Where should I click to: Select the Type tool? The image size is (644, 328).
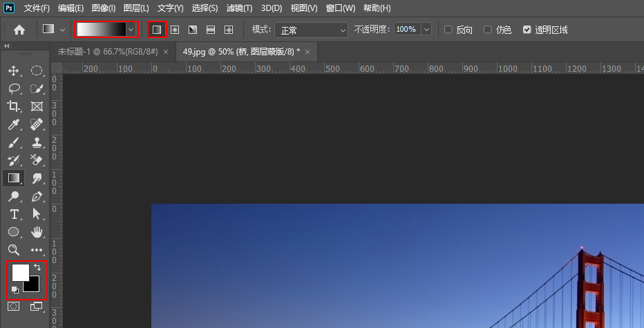[14, 214]
